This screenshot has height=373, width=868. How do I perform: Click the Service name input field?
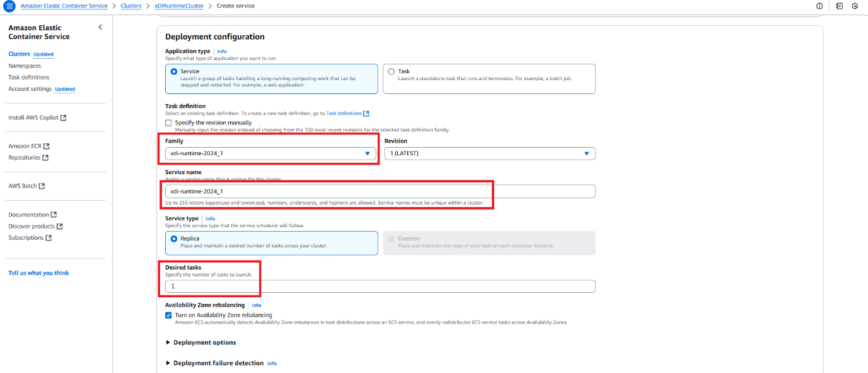(380, 191)
